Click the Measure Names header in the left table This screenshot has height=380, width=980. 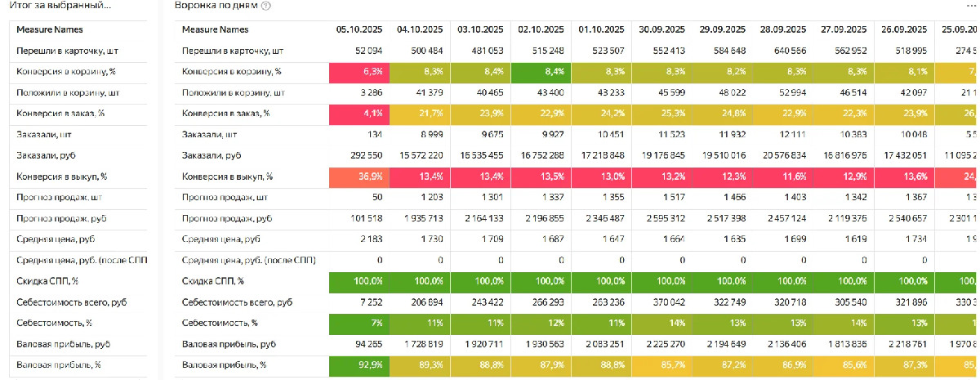click(50, 29)
